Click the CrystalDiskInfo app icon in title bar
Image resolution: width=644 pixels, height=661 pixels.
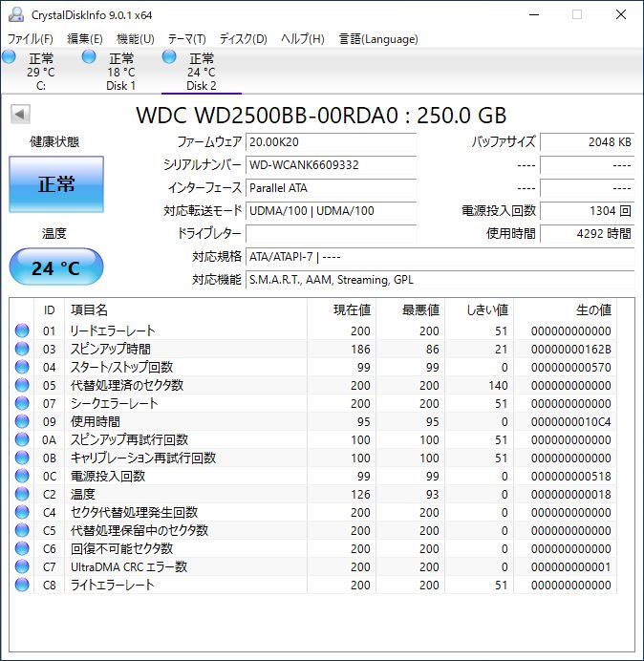(x=16, y=14)
